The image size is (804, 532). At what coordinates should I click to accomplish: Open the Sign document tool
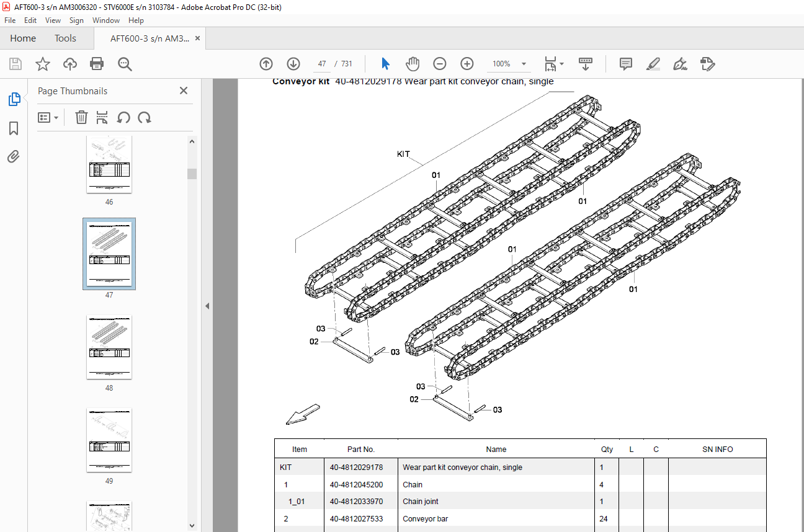coord(681,64)
